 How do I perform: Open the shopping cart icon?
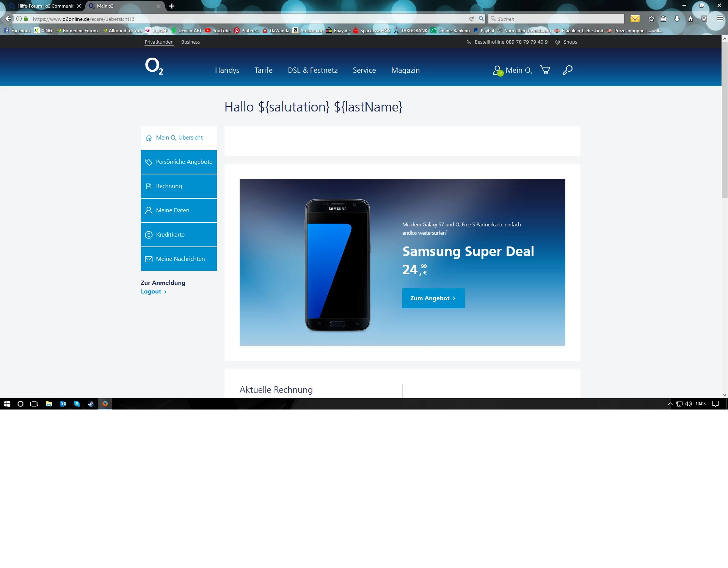[x=545, y=70]
